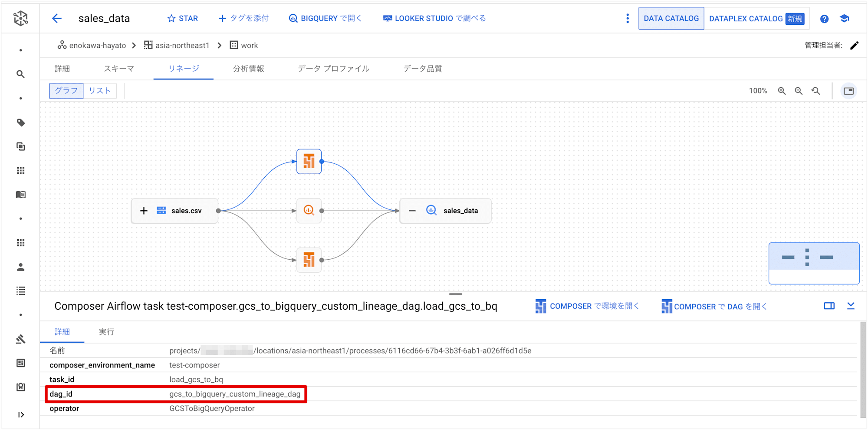Star the sales_data entry
Screen dimensions: 868x430
click(x=183, y=18)
